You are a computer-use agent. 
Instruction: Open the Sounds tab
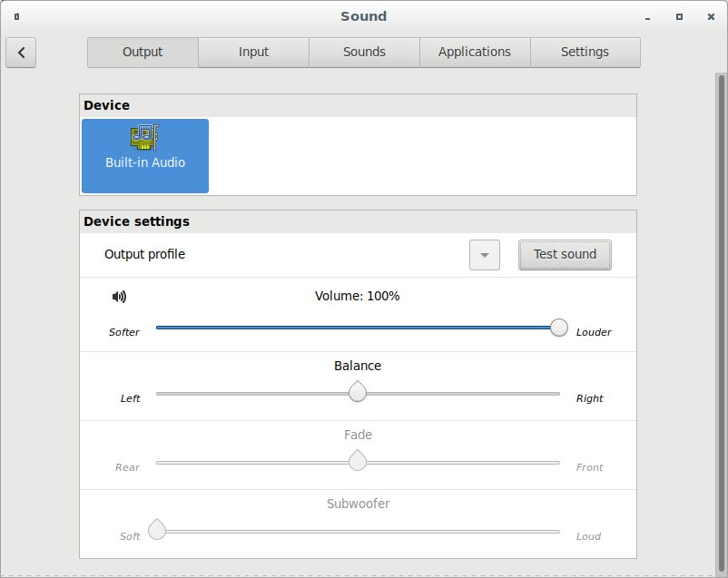(365, 52)
